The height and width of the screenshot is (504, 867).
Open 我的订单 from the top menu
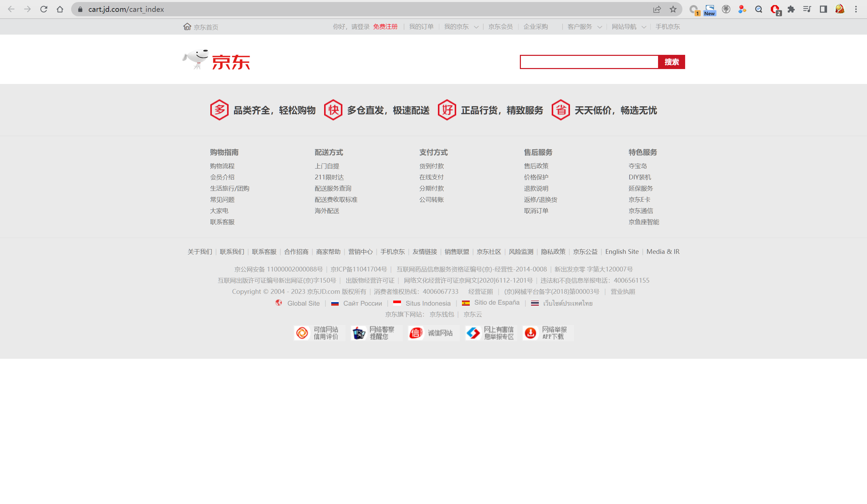click(421, 26)
